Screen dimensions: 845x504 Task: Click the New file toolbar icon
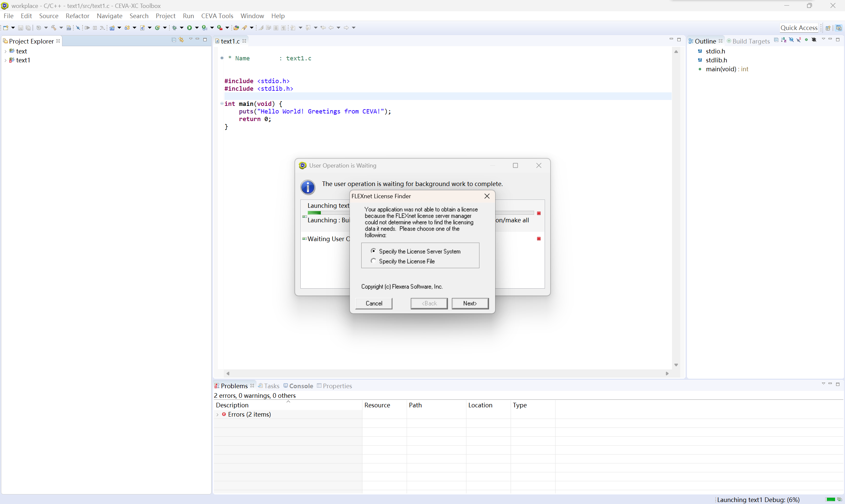coord(5,28)
